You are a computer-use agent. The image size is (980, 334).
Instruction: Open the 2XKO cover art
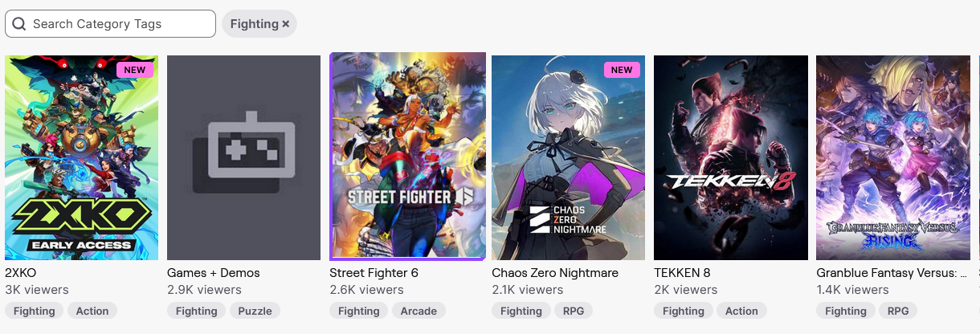pos(82,157)
